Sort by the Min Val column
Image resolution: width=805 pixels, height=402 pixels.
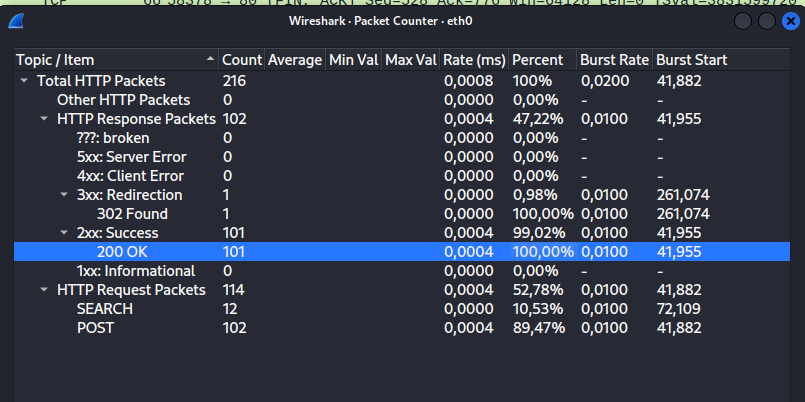pyautogui.click(x=354, y=60)
